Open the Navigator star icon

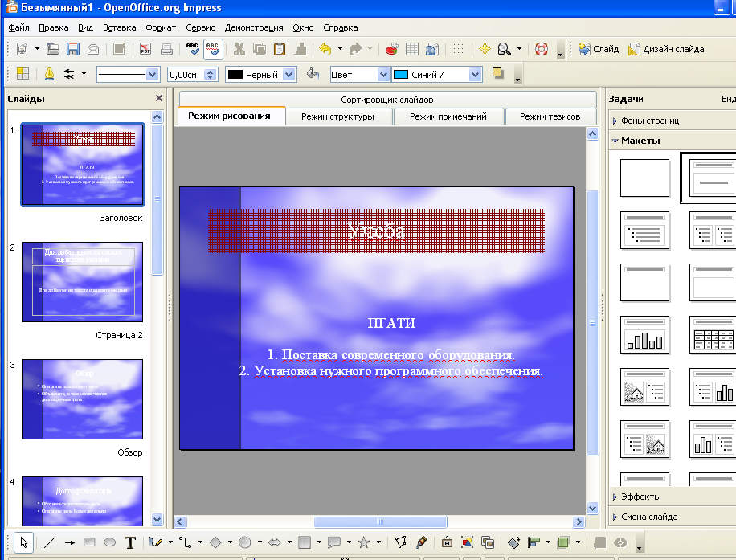point(485,49)
